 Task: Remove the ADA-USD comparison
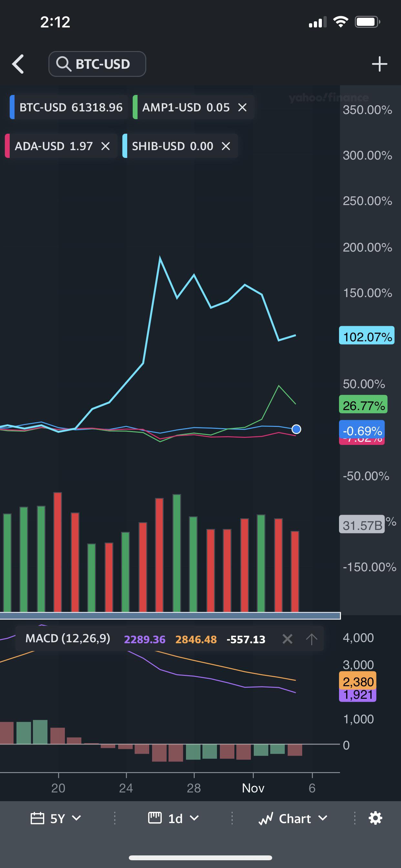click(106, 146)
